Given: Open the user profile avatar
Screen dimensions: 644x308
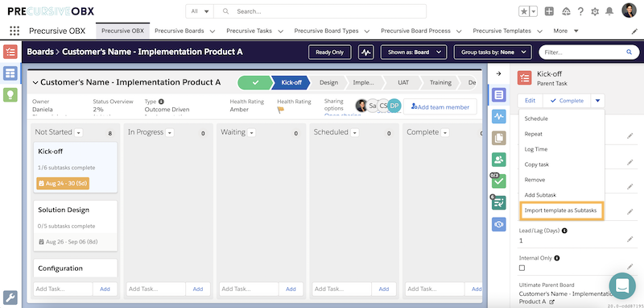Looking at the screenshot, I should [629, 10].
